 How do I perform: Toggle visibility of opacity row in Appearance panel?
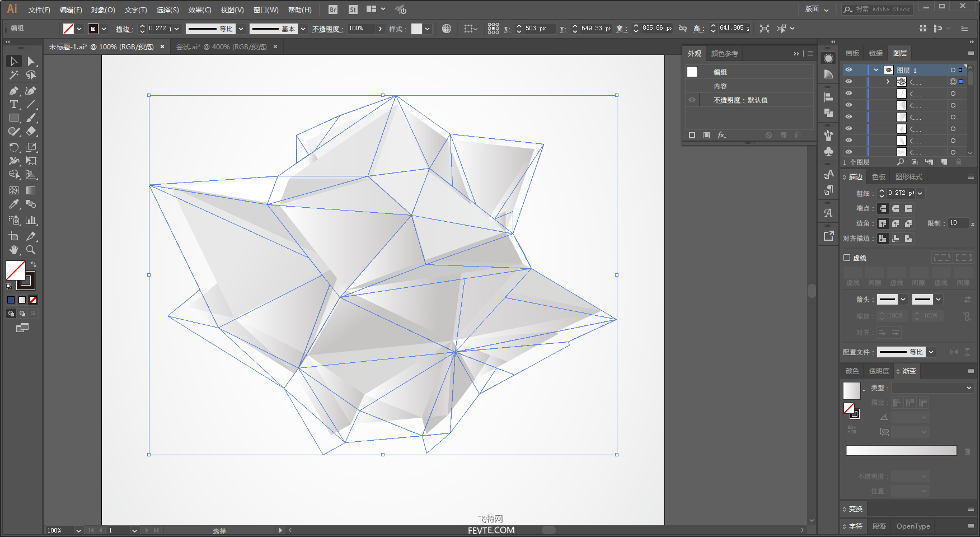(x=692, y=100)
